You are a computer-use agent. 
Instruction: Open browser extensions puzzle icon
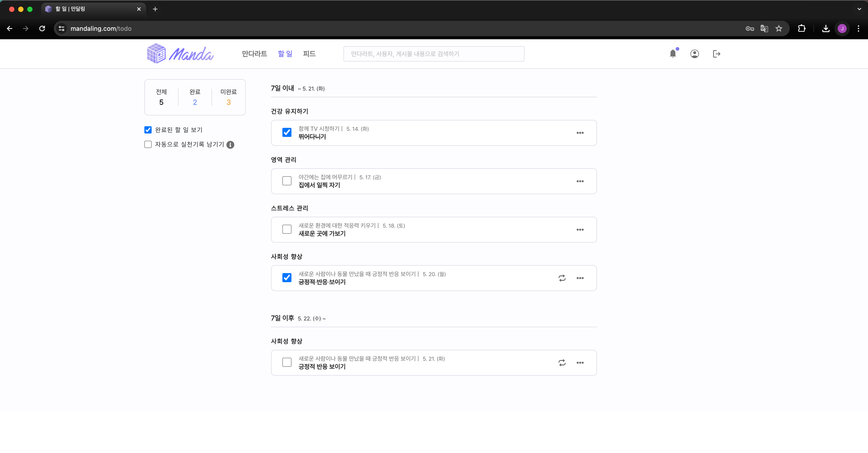click(x=802, y=29)
